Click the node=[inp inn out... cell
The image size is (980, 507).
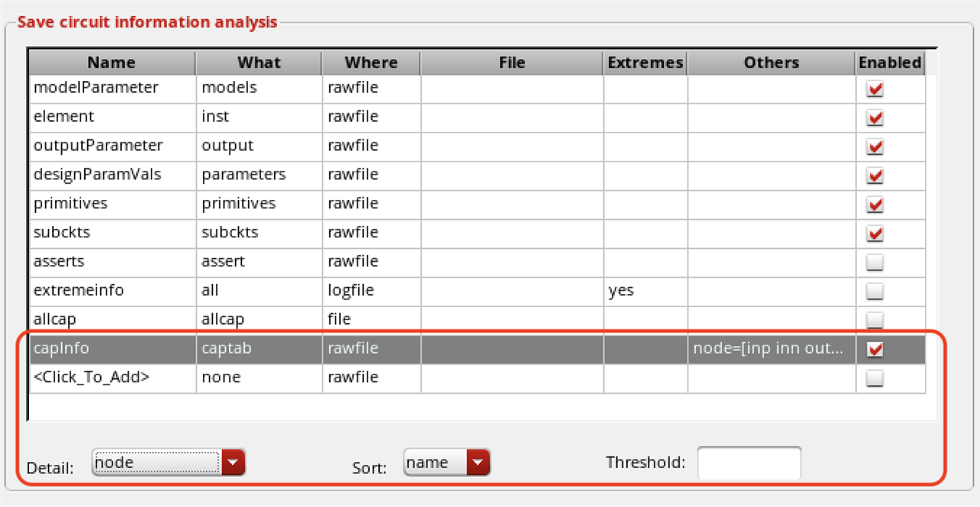tap(771, 348)
